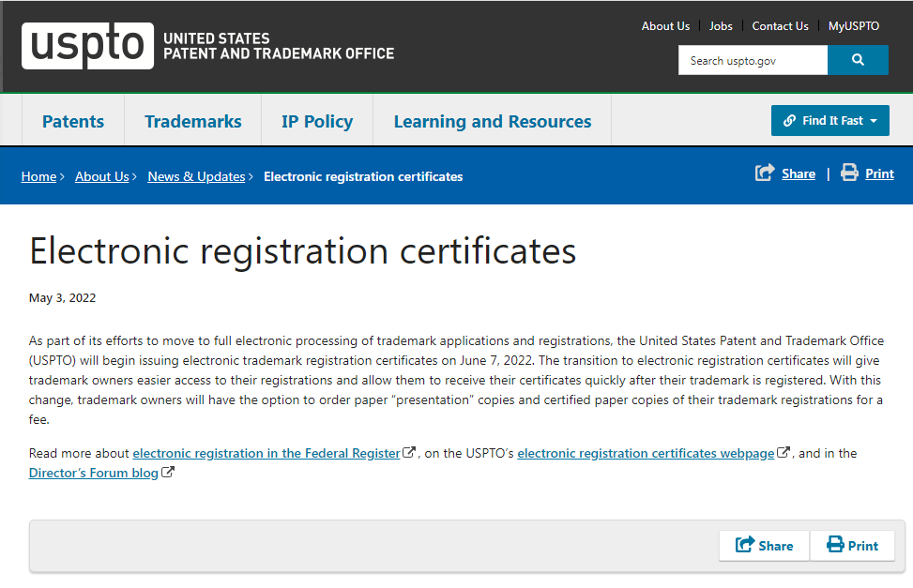Open the IP Policy navigation menu
This screenshot has height=588, width=913.
coord(317,121)
